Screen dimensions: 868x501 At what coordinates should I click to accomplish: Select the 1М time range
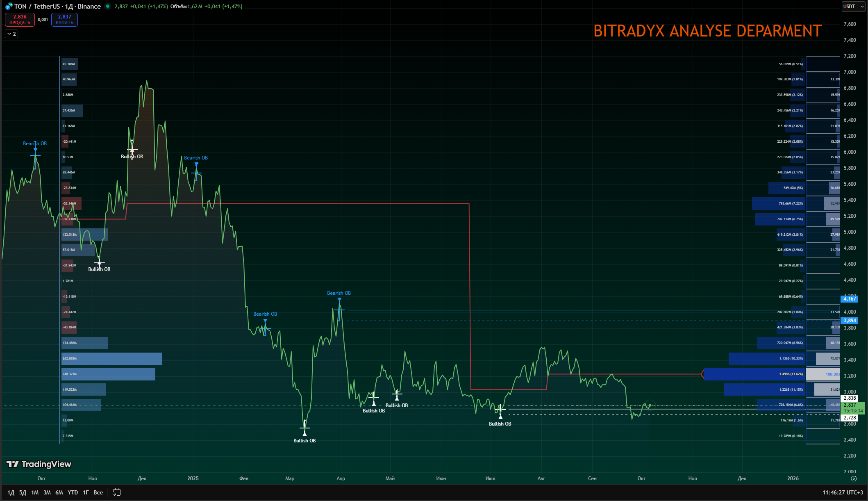pyautogui.click(x=35, y=492)
